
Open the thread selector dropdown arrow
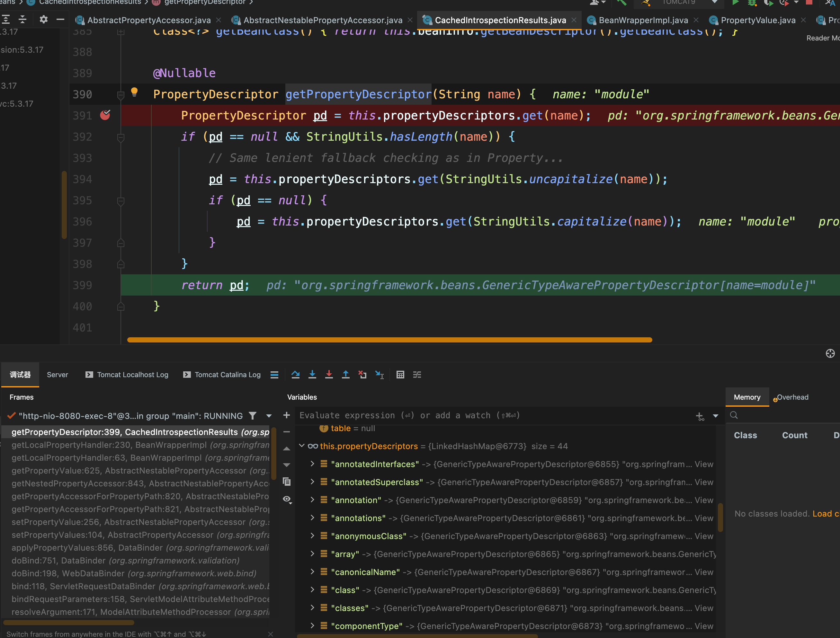(x=269, y=416)
